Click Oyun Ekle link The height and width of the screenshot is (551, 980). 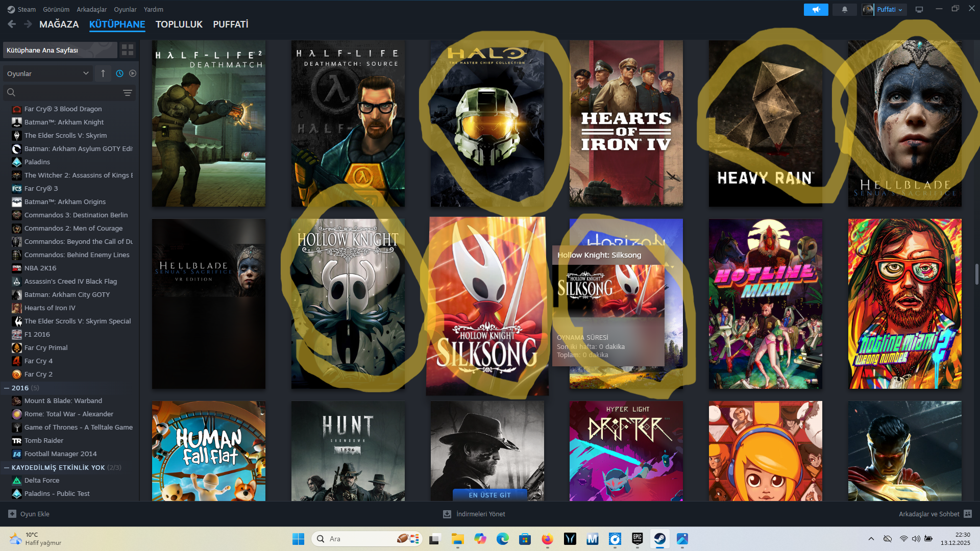tap(35, 514)
